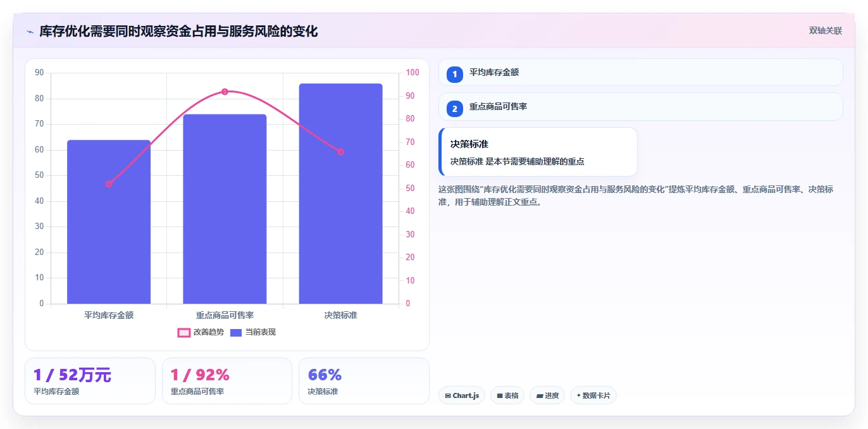
Task: Click the description paragraph starting 这张图围绕
Action: 636,196
